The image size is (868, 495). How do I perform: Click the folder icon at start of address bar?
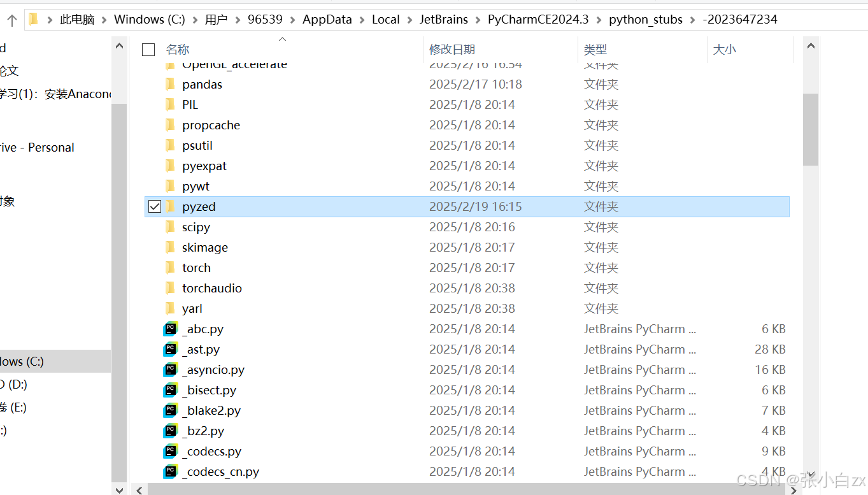tap(32, 19)
